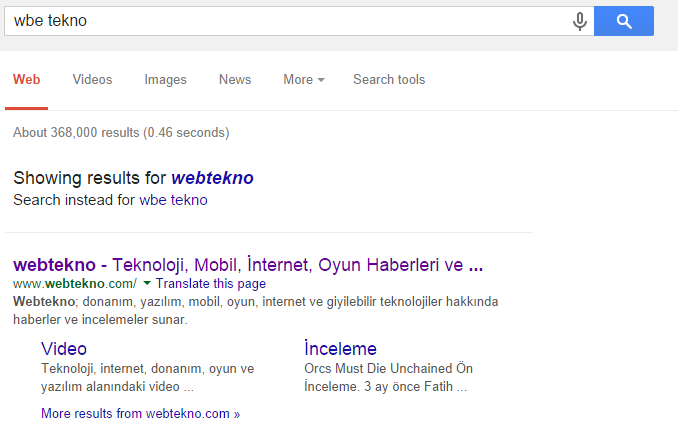The width and height of the screenshot is (687, 444).
Task: Expand green arrow next to webtekno URL
Action: [x=147, y=283]
